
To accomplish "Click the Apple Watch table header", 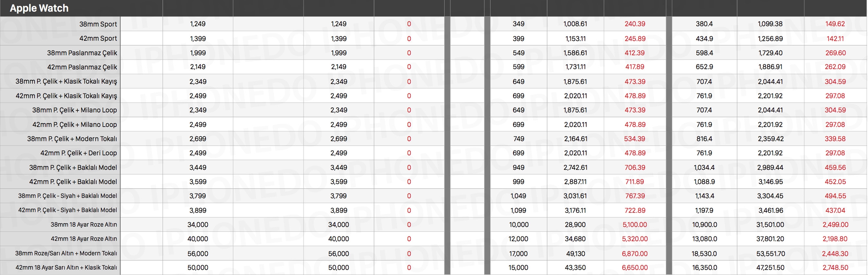I will click(x=39, y=8).
